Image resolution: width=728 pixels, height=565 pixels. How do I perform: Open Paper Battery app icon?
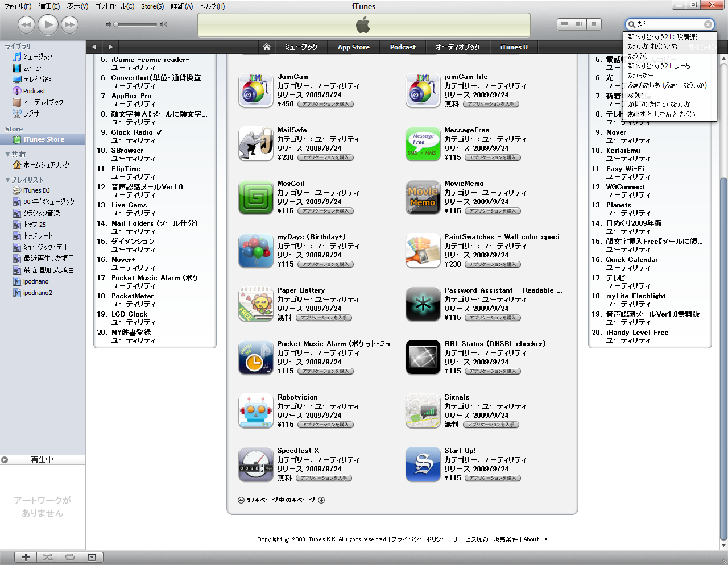point(255,304)
